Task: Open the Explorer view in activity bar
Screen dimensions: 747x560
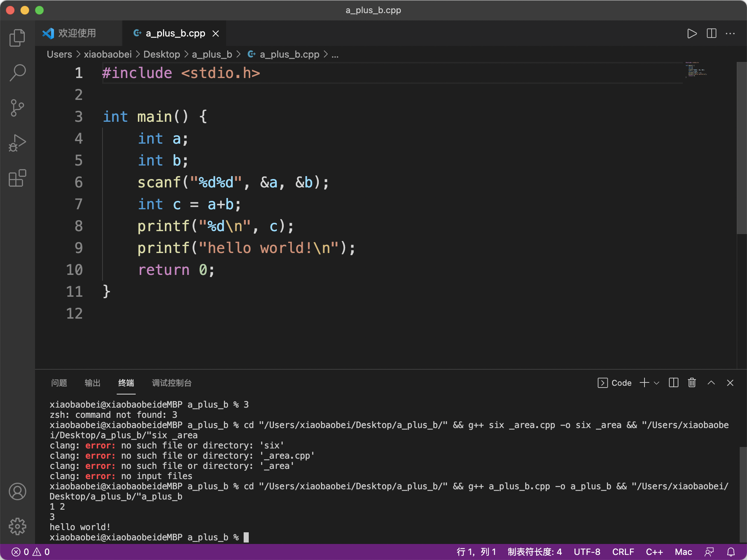Action: pyautogui.click(x=17, y=38)
